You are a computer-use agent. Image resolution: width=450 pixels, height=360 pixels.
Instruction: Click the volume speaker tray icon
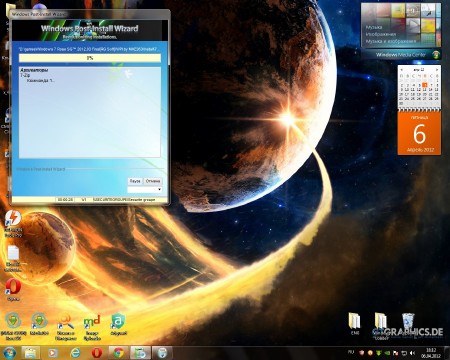tap(412, 352)
